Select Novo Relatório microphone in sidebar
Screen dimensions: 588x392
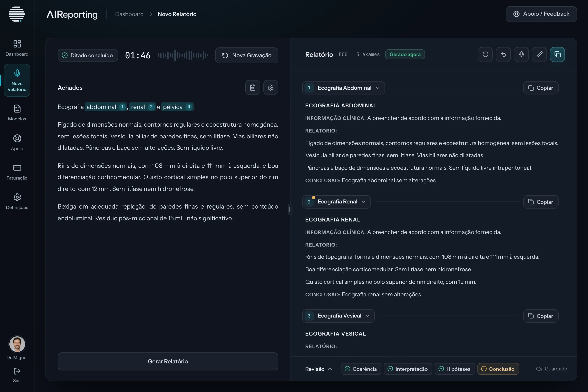17,80
